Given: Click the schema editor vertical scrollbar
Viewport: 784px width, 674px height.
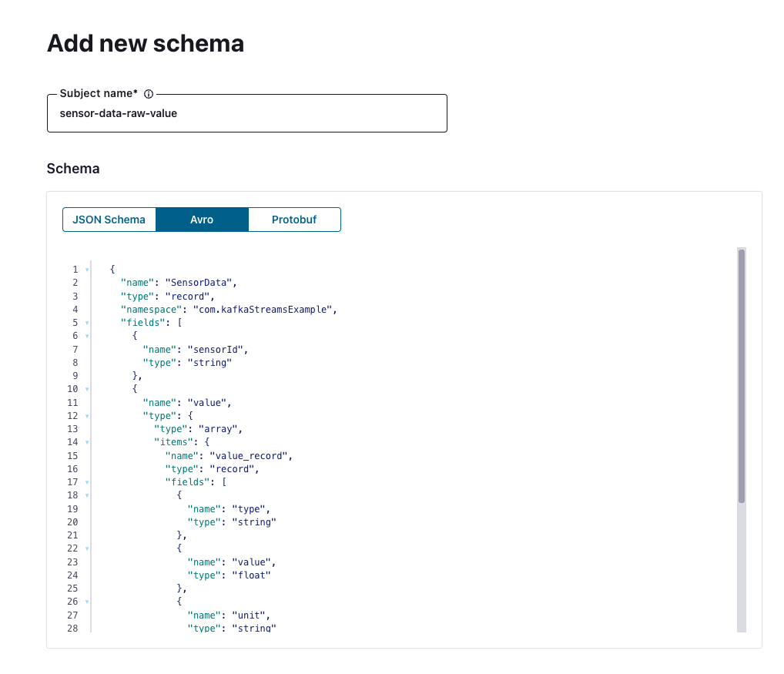Looking at the screenshot, I should coord(742,376).
